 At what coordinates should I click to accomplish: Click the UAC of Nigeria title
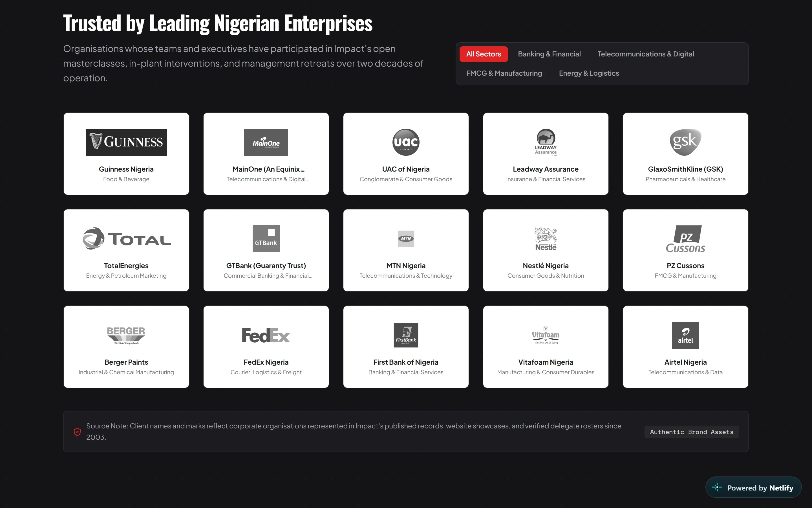pos(406,169)
